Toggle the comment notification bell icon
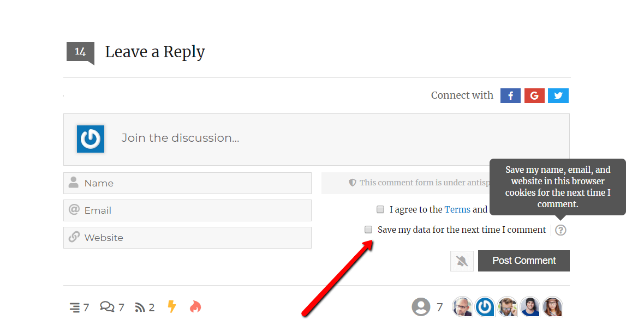The image size is (644, 332). pyautogui.click(x=462, y=261)
